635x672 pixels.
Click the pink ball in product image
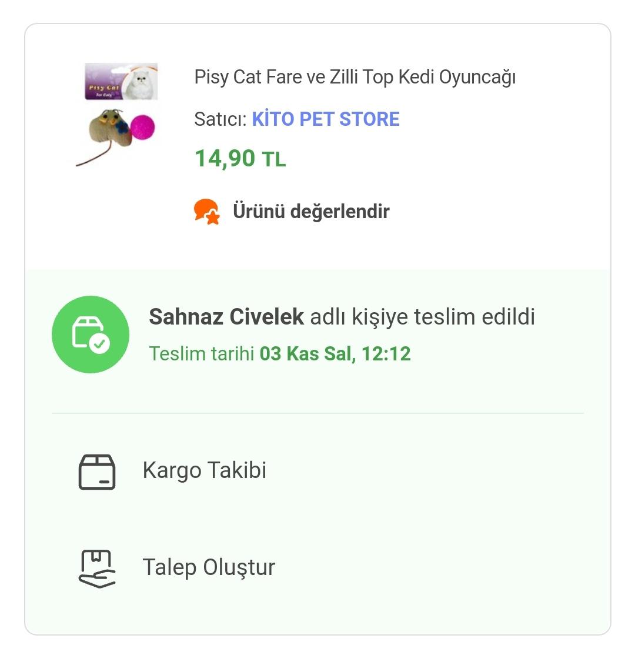pos(142,127)
